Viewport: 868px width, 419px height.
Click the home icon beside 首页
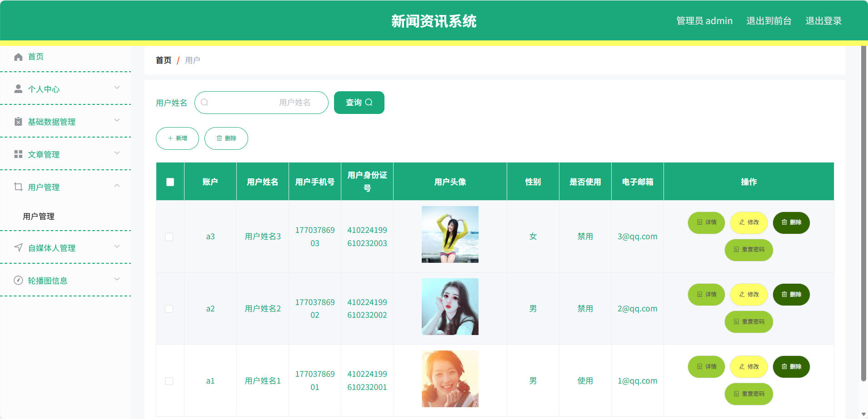click(18, 57)
